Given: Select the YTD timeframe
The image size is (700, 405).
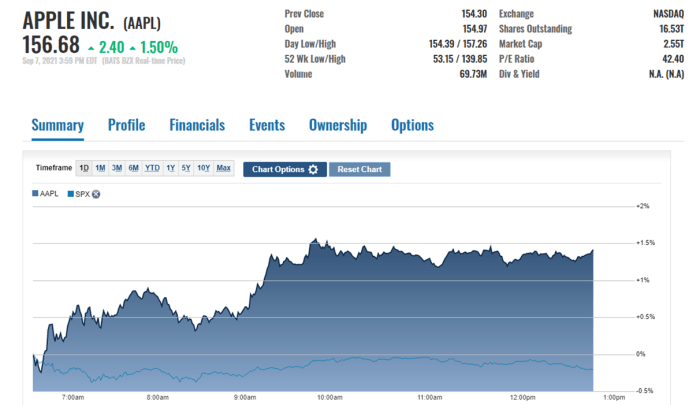Looking at the screenshot, I should pos(152,168).
